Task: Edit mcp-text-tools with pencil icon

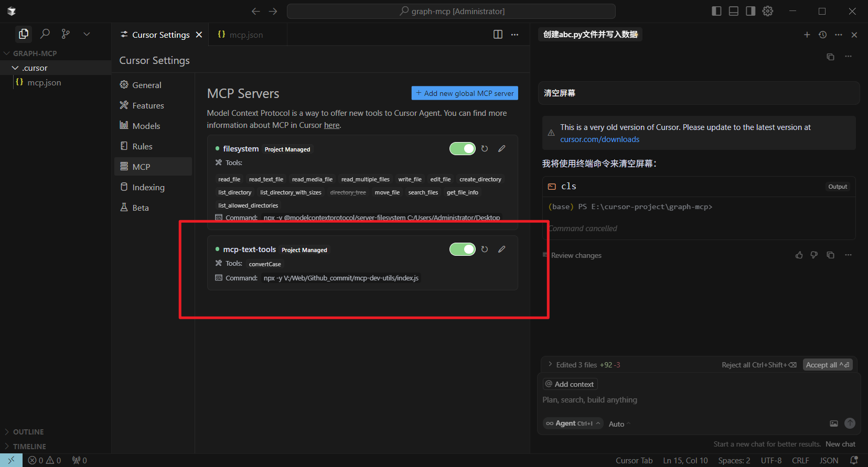Action: [502, 249]
